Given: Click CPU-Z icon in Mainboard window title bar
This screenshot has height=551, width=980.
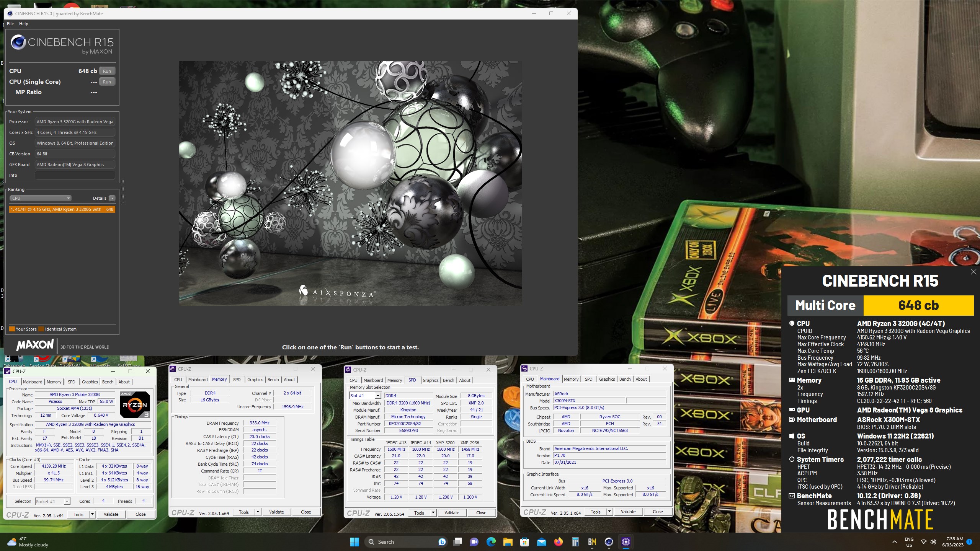Looking at the screenshot, I should pos(524,368).
